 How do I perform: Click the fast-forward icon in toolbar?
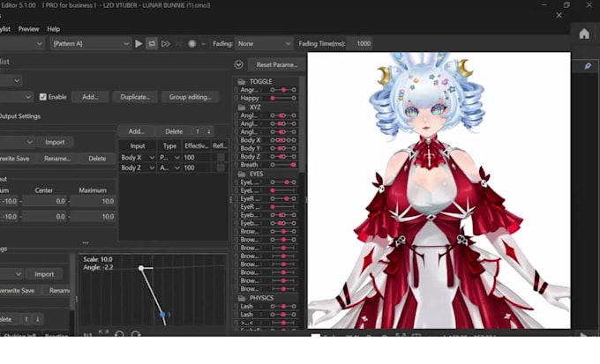coord(165,43)
